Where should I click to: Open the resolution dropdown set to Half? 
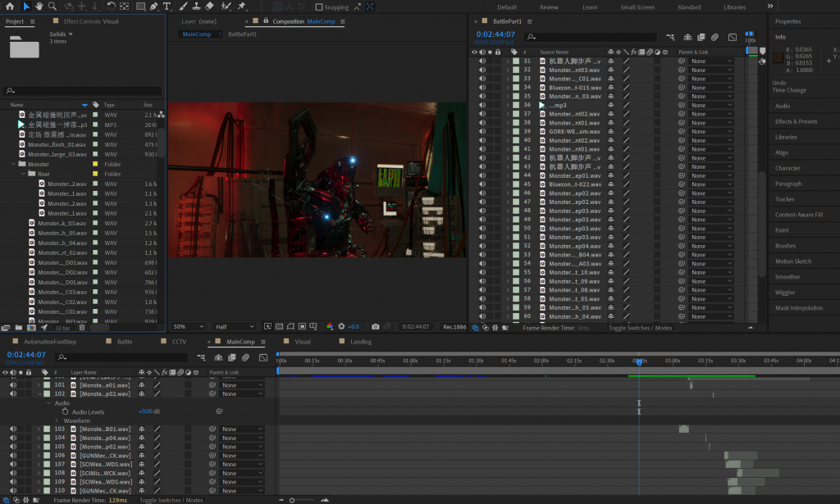click(232, 326)
